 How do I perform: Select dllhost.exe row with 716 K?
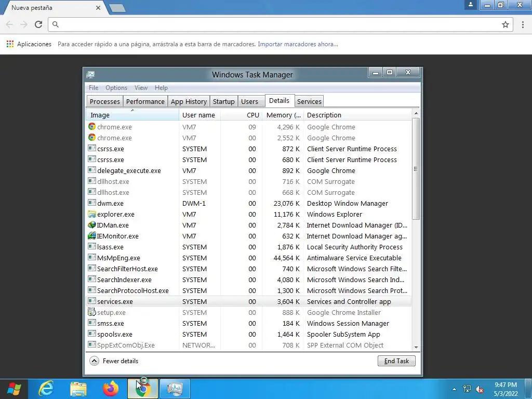(x=249, y=181)
